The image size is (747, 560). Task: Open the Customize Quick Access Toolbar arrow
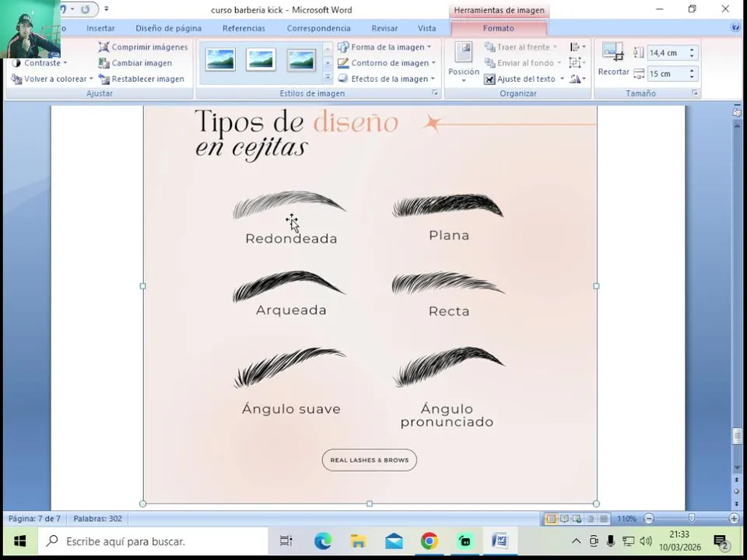click(107, 9)
